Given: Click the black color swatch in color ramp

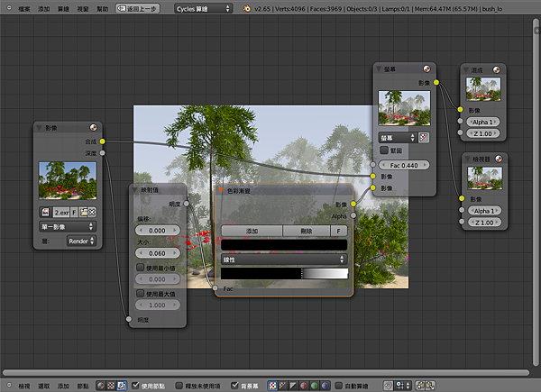Looking at the screenshot, I should (284, 245).
